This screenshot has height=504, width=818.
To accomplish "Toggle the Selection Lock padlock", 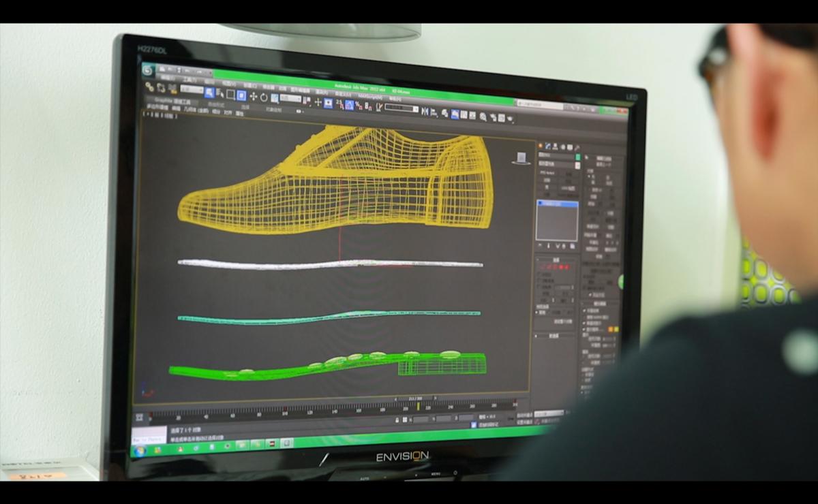I will pos(397,420).
